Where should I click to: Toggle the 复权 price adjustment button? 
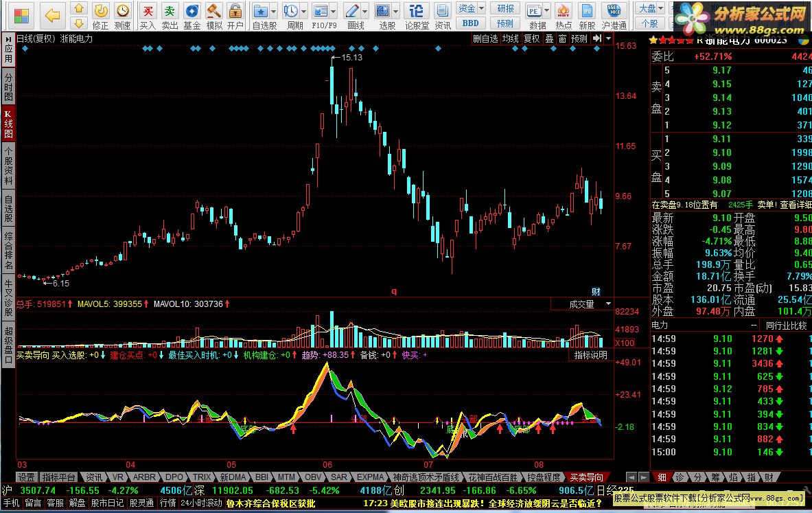point(531,38)
